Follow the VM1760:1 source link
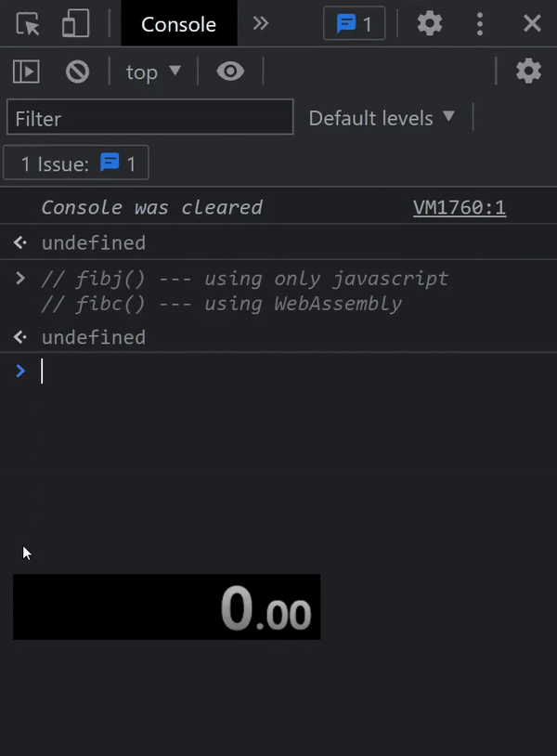The image size is (557, 756). (459, 206)
